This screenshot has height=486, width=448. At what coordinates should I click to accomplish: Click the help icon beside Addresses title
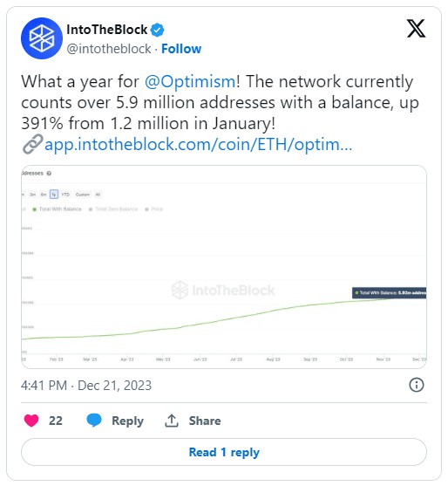pyautogui.click(x=49, y=174)
